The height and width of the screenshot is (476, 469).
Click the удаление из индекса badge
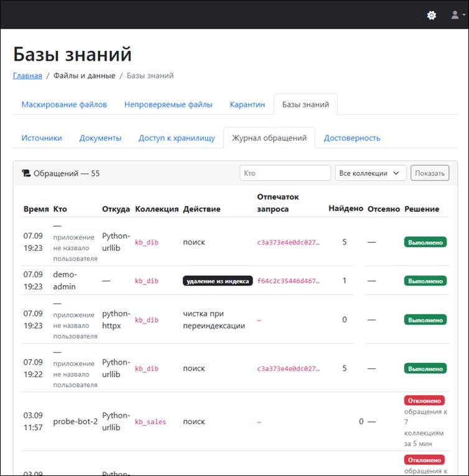218,281
